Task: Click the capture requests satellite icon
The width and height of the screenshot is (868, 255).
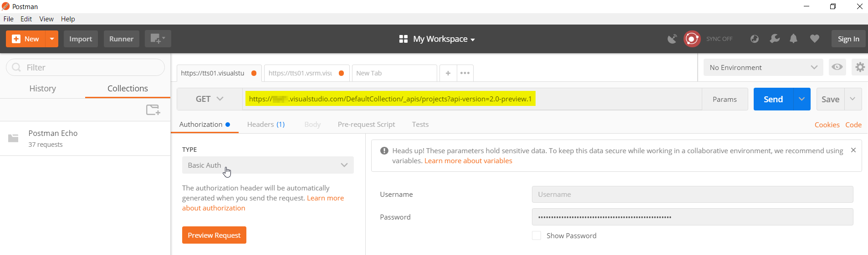Action: pos(672,39)
